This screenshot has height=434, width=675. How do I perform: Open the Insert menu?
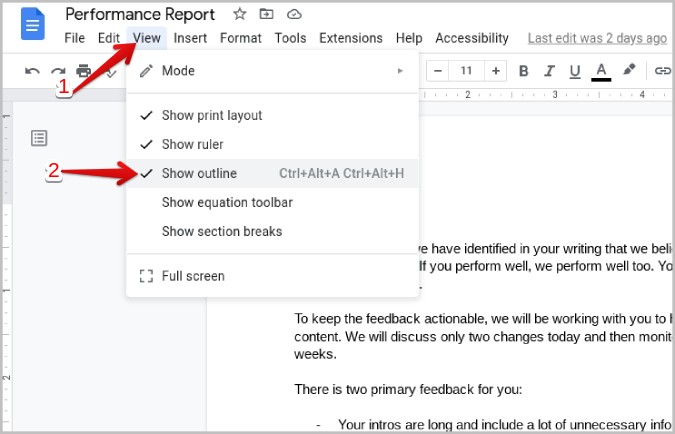[190, 38]
